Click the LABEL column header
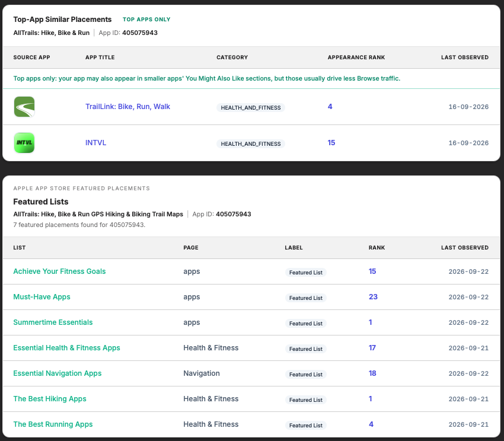504x441 pixels. tap(294, 248)
